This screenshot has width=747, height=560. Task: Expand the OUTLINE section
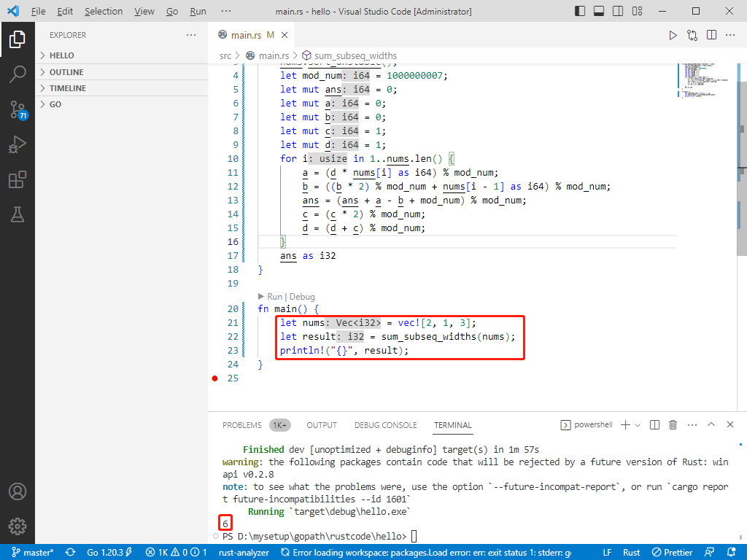click(122, 72)
